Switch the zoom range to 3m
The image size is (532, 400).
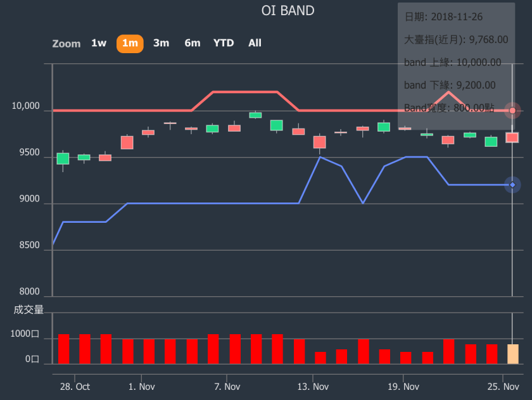161,43
